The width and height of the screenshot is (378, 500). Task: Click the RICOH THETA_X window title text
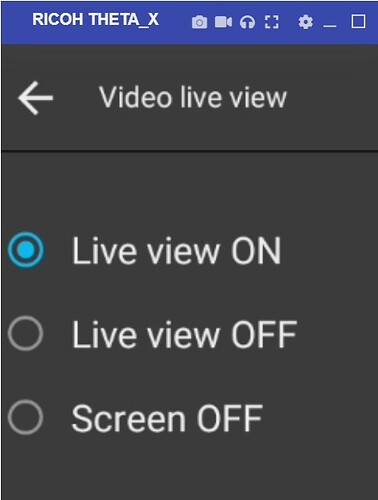pyautogui.click(x=95, y=20)
